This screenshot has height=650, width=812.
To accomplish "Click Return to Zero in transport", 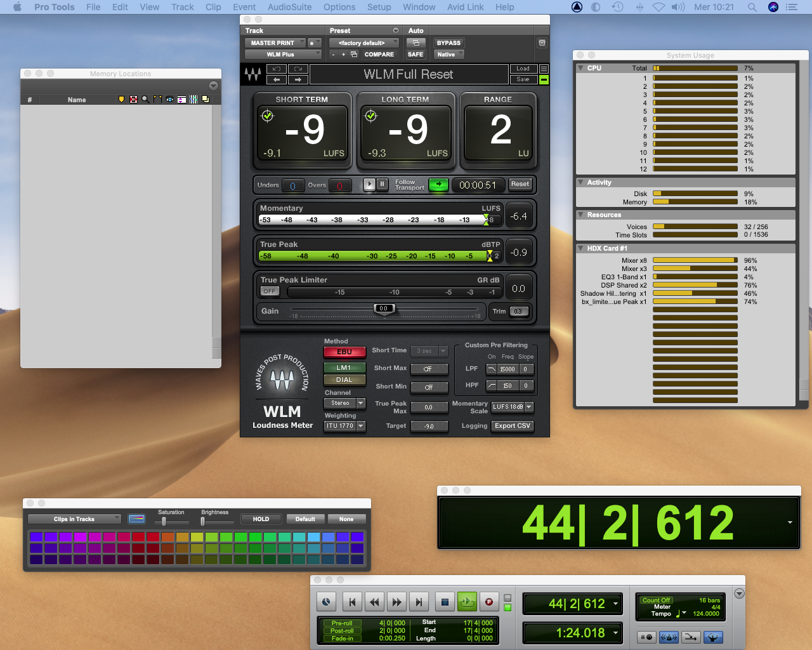I will (x=352, y=602).
